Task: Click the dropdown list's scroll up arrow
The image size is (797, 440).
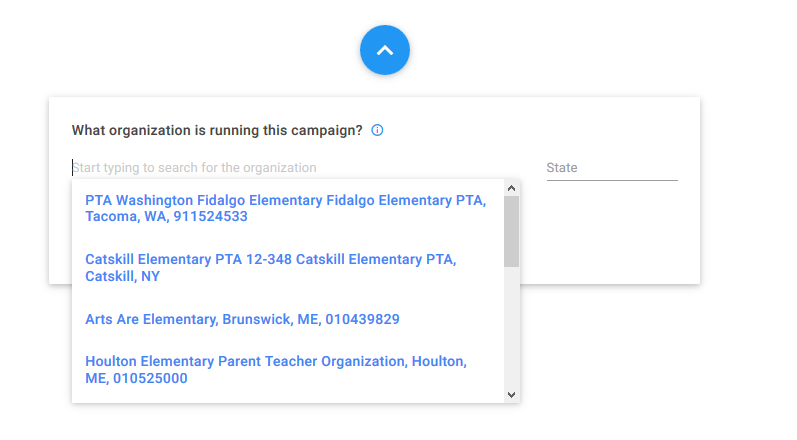Action: (x=511, y=188)
